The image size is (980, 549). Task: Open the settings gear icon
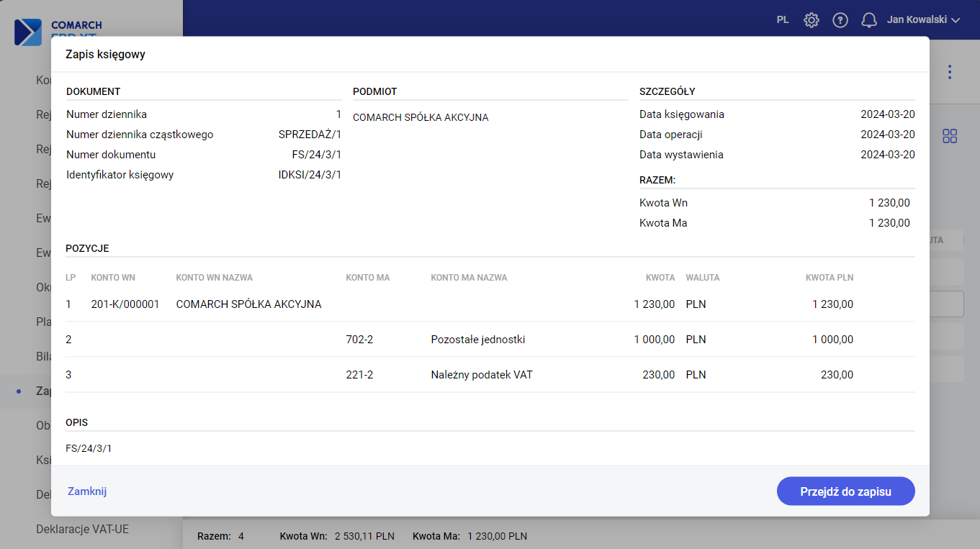coord(812,20)
